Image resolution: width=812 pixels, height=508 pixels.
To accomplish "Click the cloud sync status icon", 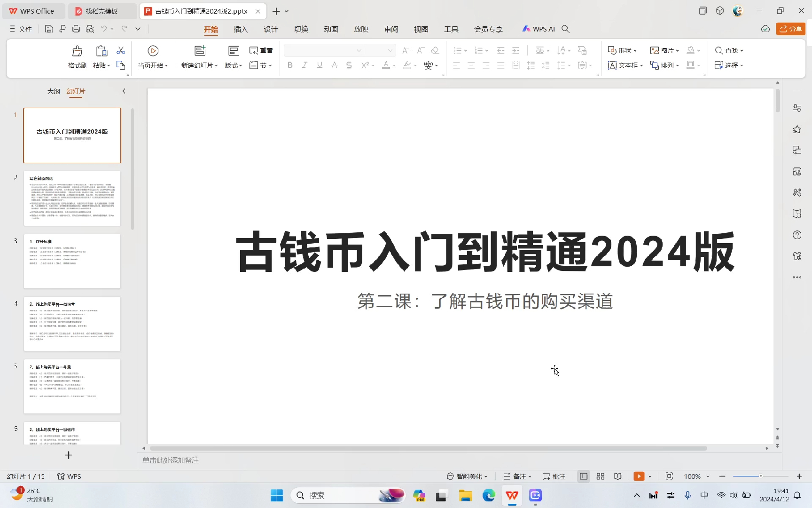I will [765, 29].
